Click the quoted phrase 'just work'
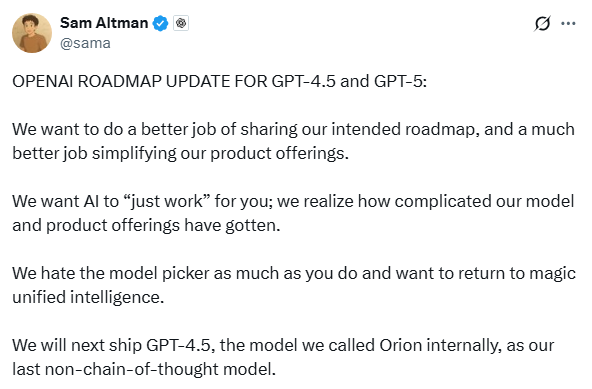The width and height of the screenshot is (592, 389). coord(166,201)
